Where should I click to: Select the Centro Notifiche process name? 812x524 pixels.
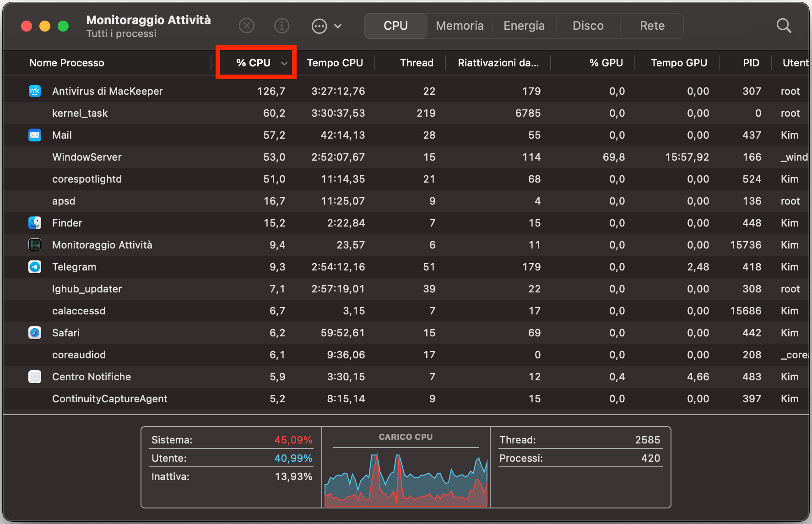pos(92,377)
